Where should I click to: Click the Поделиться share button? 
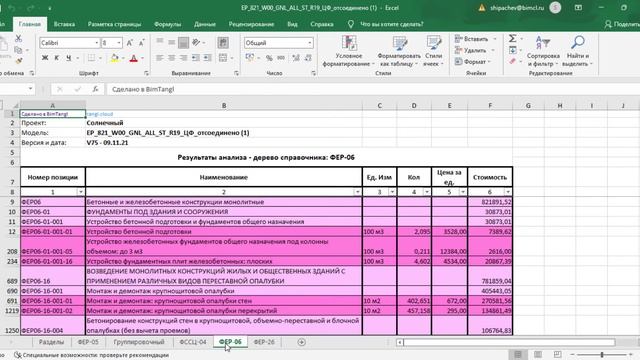pos(622,24)
